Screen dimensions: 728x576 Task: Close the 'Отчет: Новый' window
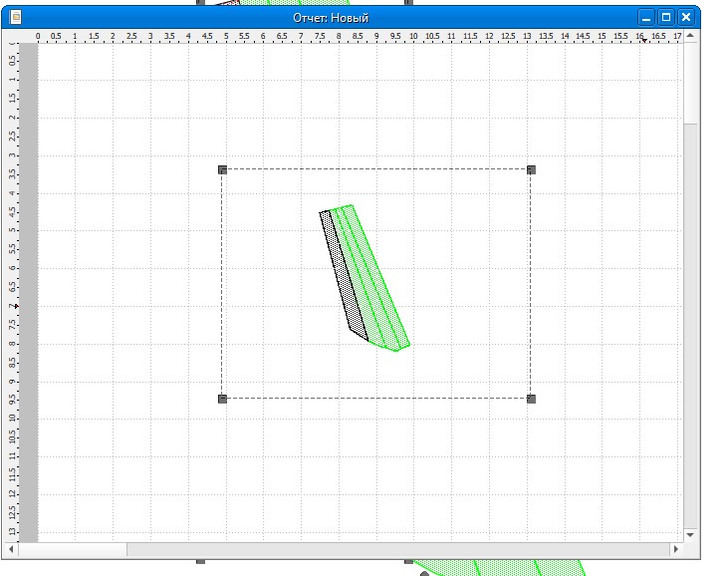point(685,17)
